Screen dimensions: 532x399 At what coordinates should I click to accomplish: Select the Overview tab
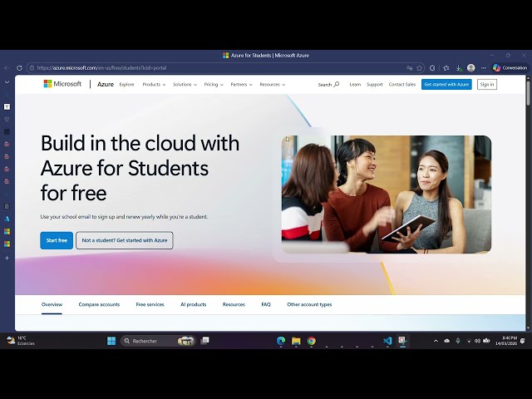click(52, 305)
